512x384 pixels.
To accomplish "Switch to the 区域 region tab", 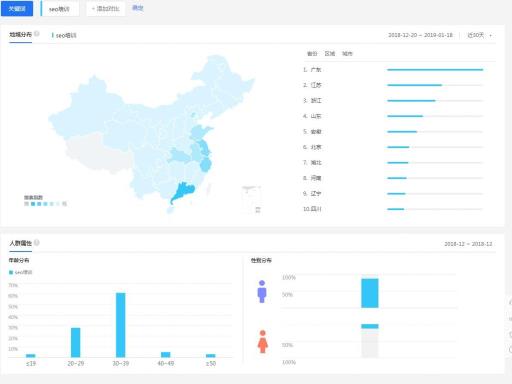I will click(x=330, y=53).
